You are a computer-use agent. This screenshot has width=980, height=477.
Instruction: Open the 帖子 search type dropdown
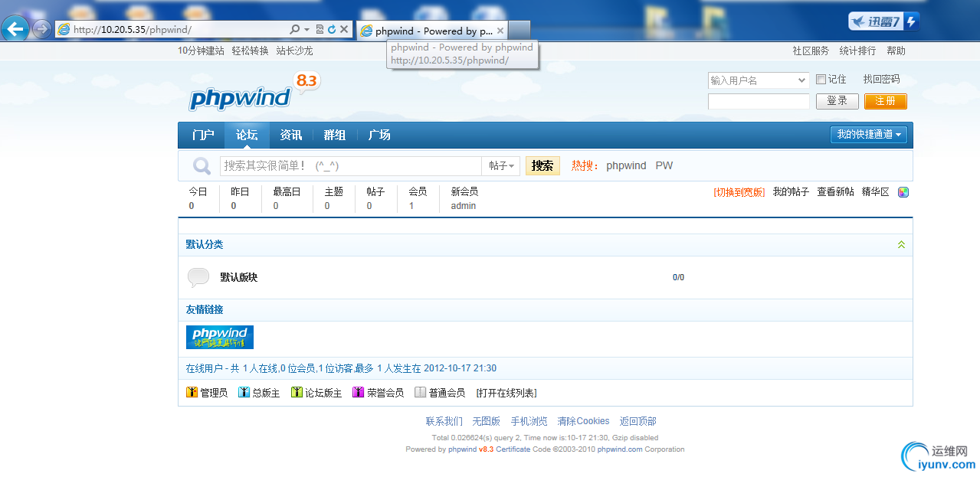501,166
